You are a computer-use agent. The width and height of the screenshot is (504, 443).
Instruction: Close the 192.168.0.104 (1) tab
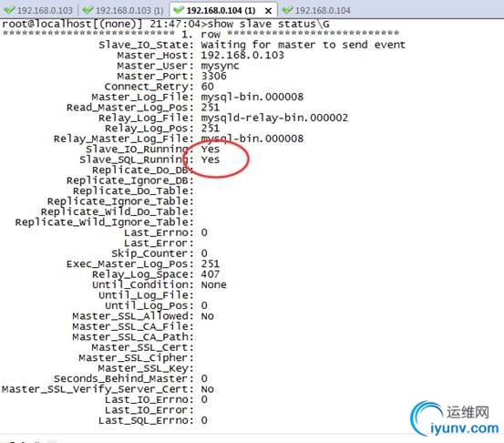(x=268, y=11)
